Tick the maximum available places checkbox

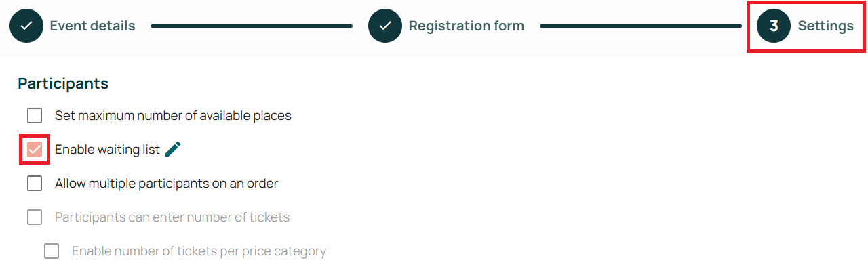tap(35, 116)
